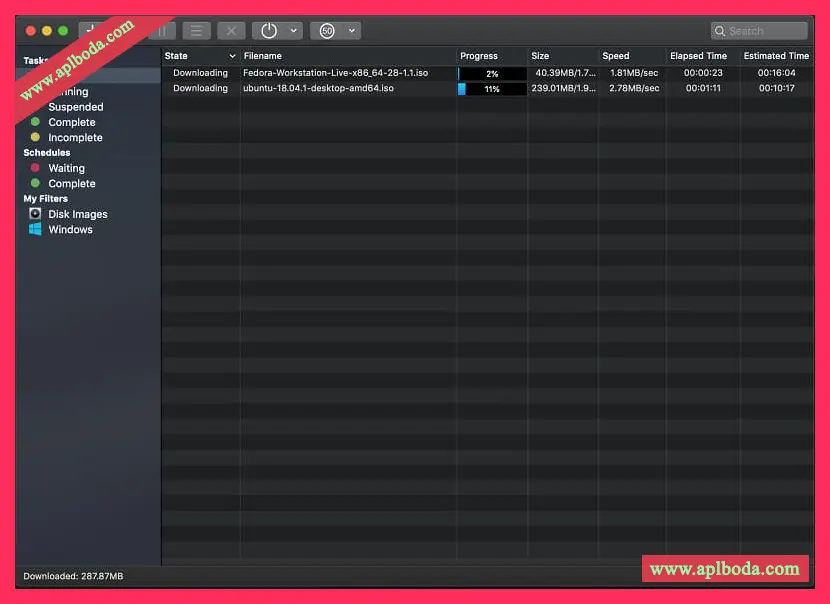Expand the dropdown arrow beside the speed limit icon
Screen dimensions: 830x604
352,31
